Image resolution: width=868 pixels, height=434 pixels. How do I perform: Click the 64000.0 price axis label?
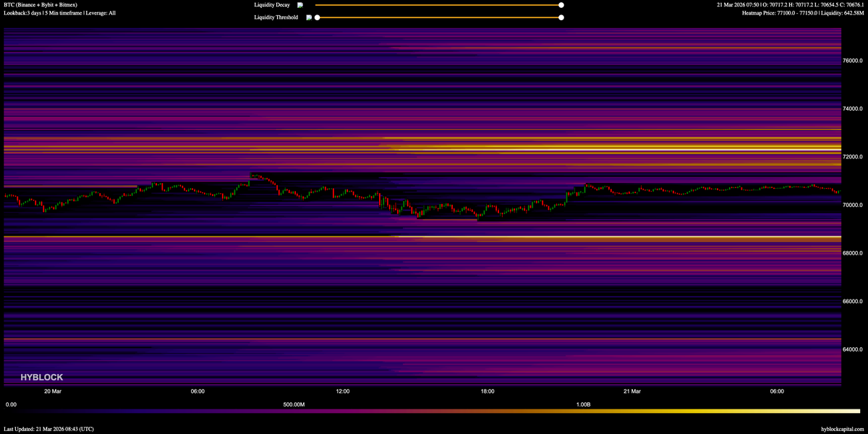[x=852, y=349]
